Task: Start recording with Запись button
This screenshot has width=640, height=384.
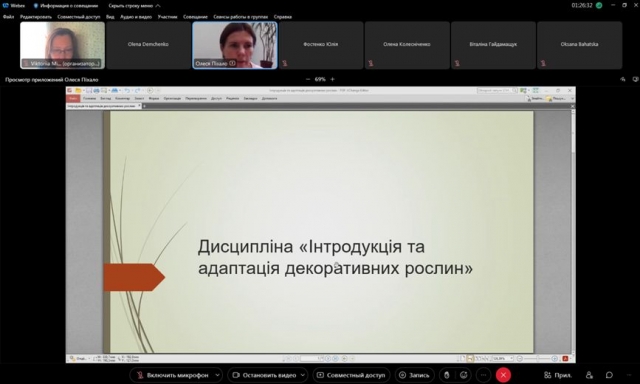Action: (414, 375)
